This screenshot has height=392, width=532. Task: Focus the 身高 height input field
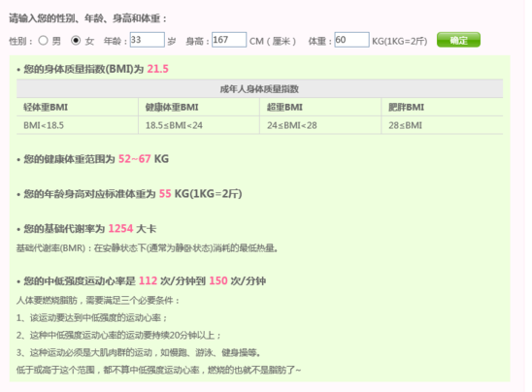[229, 40]
